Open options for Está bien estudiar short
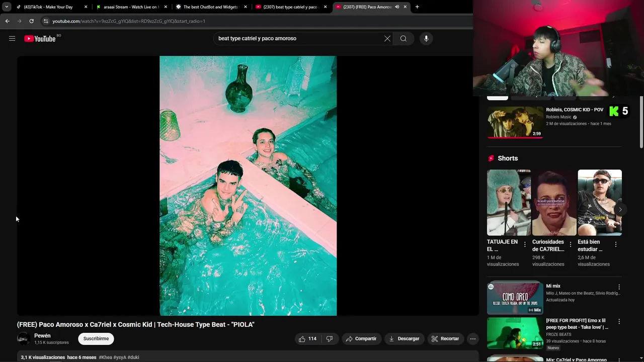The height and width of the screenshot is (362, 644). [616, 244]
